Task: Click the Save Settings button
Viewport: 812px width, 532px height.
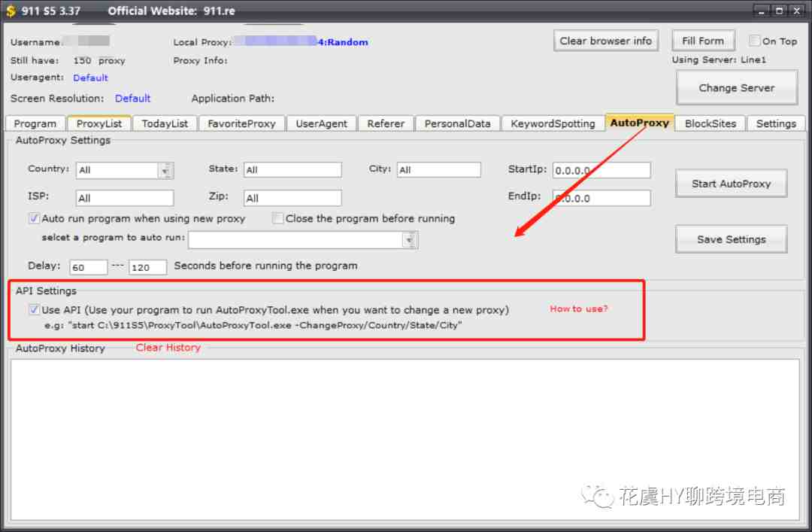Action: (x=731, y=239)
